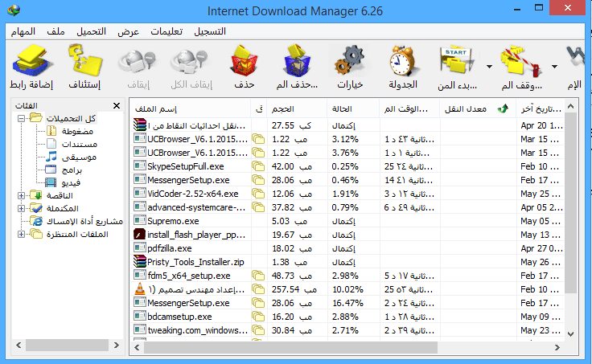Click the download list vertical scrollbar up arrow
Image resolution: width=592 pixels, height=364 pixels.
click(571, 106)
